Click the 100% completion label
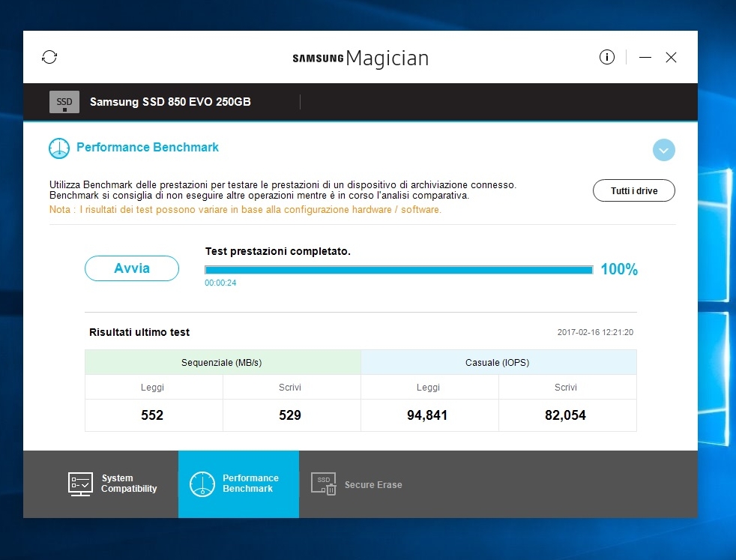The height and width of the screenshot is (560, 736). tap(619, 269)
